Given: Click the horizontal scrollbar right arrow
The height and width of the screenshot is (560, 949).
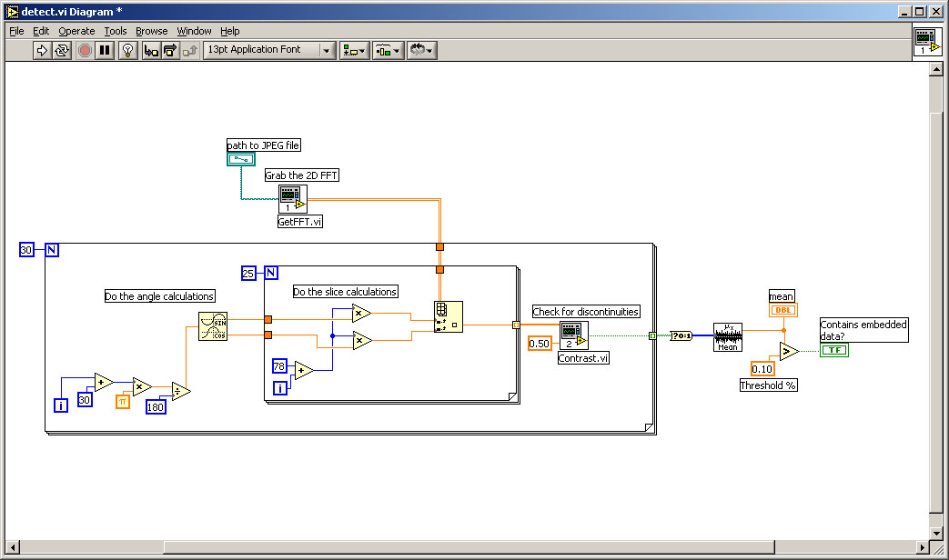Looking at the screenshot, I should click(x=922, y=547).
